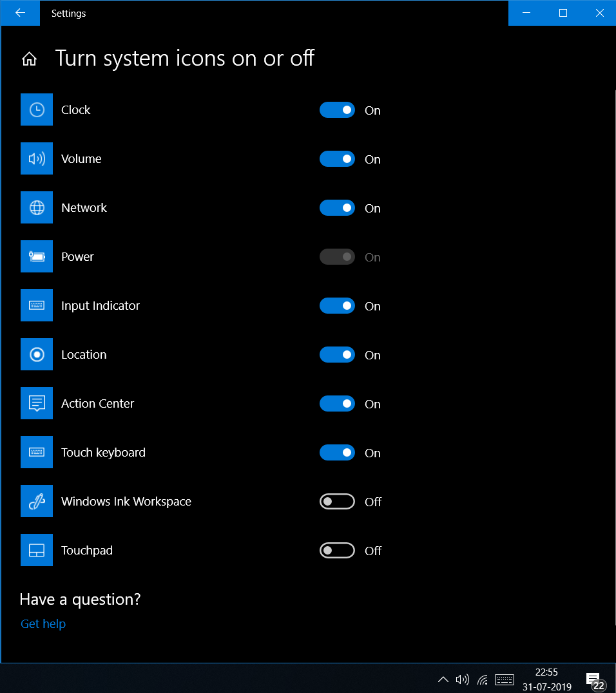Turn on the Touchpad toggle
This screenshot has height=693, width=616.
(337, 551)
